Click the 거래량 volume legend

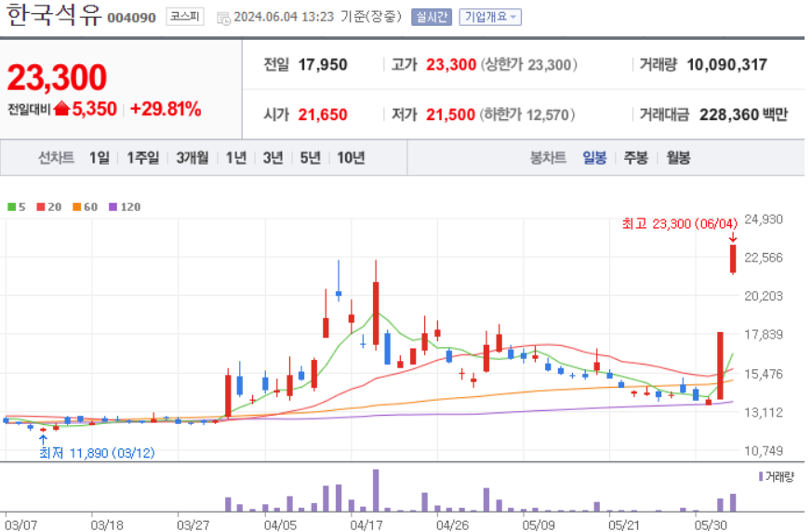777,476
